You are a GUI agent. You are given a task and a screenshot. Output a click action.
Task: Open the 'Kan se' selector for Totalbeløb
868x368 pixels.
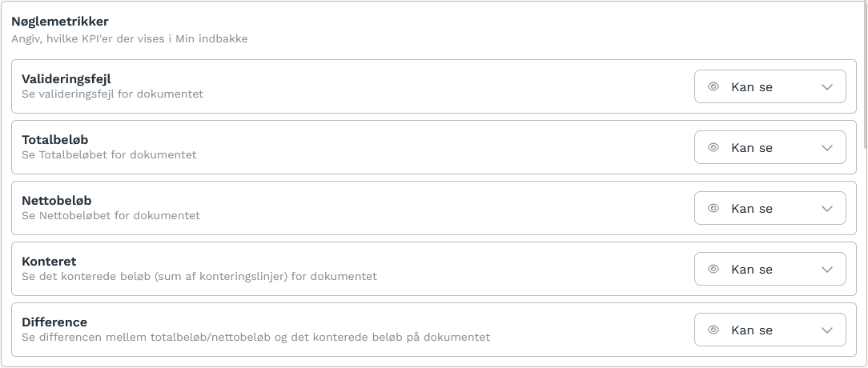point(770,147)
